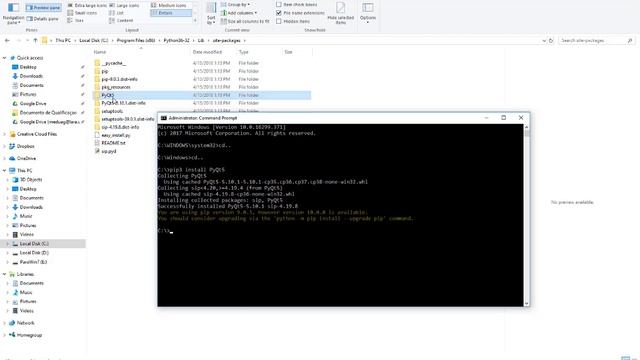Select Content layout option
Viewport: 640px width, 360px height.
[121, 20]
